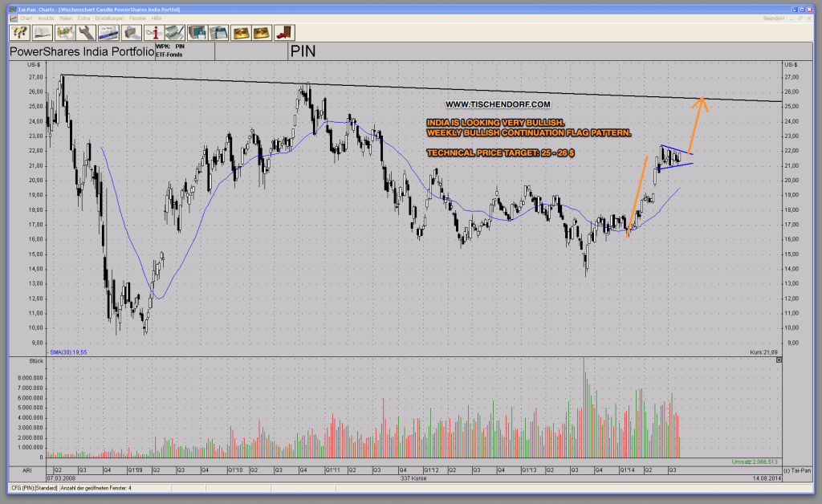Open the Kursliste book icon
This screenshot has width=822, height=504.
41,32
